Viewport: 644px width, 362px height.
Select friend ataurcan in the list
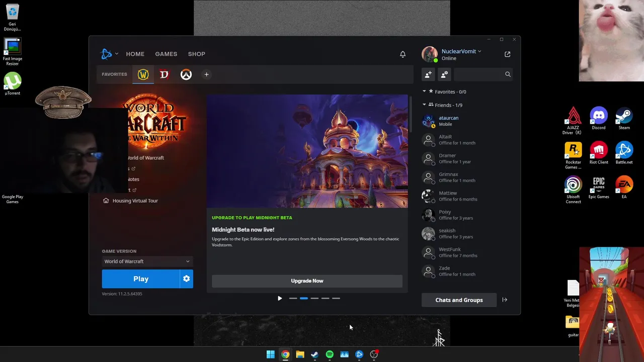click(x=466, y=121)
